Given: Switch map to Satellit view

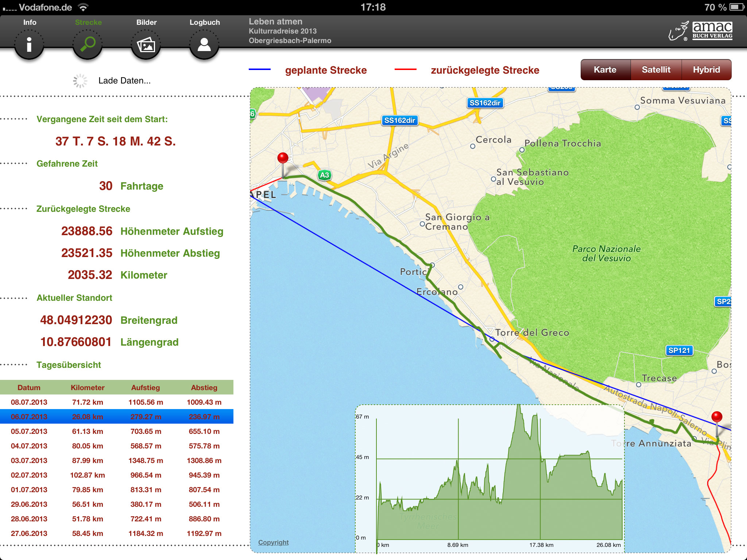Looking at the screenshot, I should click(656, 70).
